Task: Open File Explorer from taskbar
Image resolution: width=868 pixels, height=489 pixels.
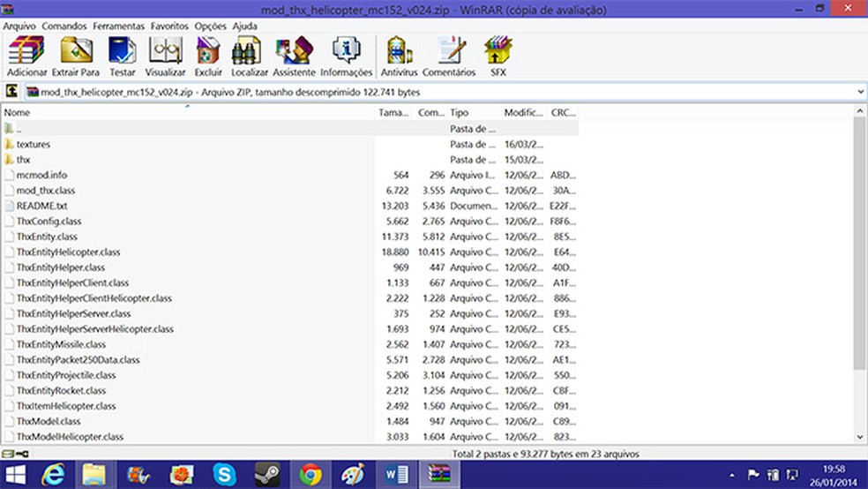Action: pos(94,475)
